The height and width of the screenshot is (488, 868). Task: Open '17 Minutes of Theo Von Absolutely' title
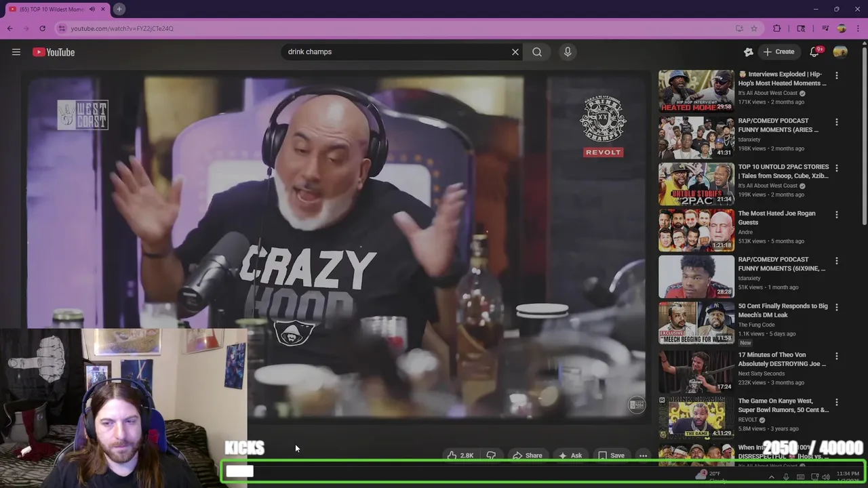pyautogui.click(x=782, y=359)
